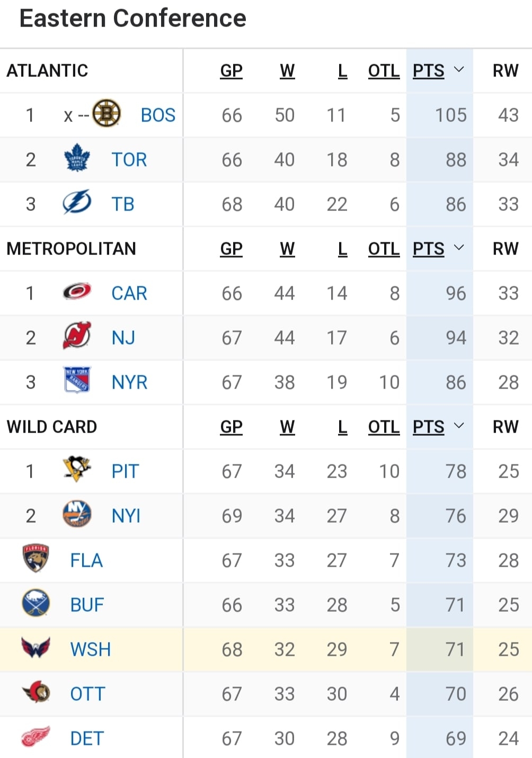Open the Tampa Bay Lightning logo
This screenshot has height=758, width=532.
(77, 203)
